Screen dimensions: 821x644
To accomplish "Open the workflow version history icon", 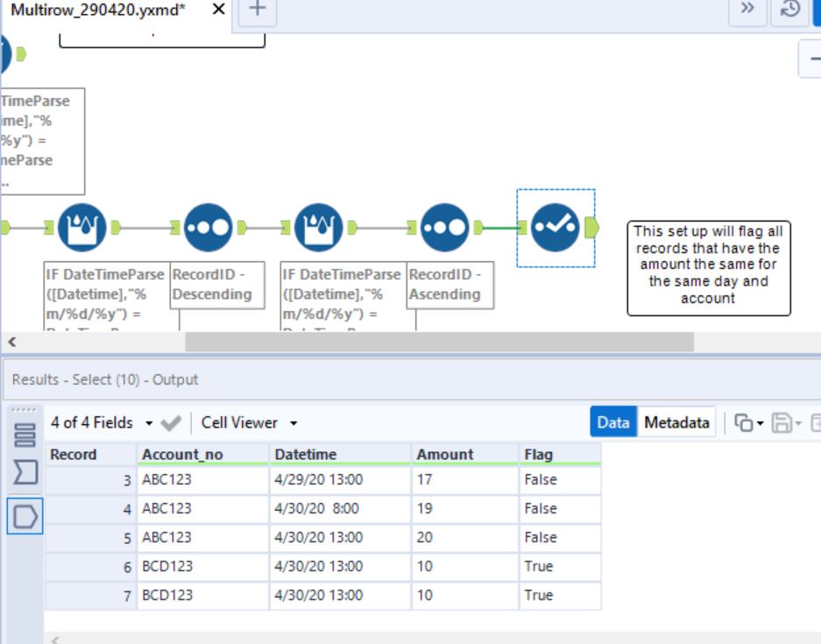I will click(x=789, y=9).
